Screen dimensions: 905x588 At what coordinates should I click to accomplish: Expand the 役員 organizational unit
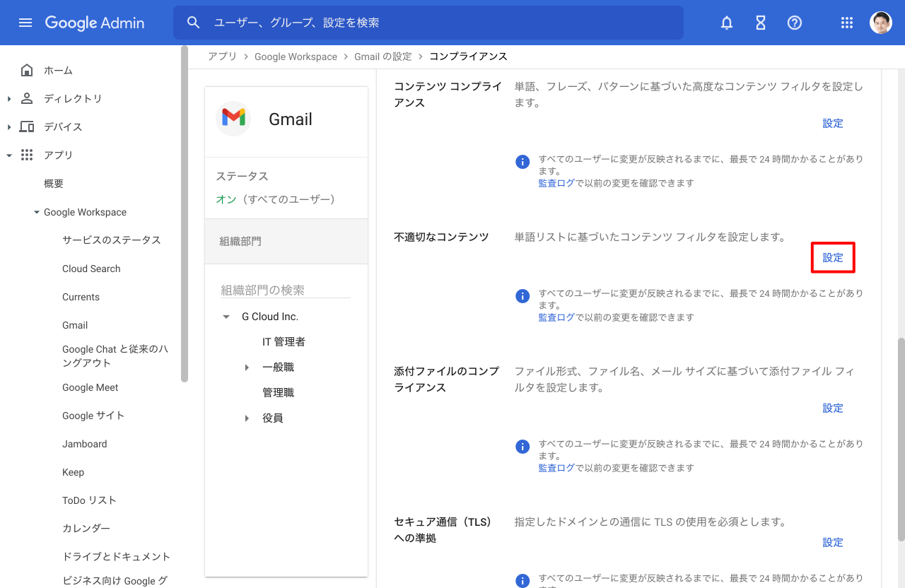coord(247,418)
